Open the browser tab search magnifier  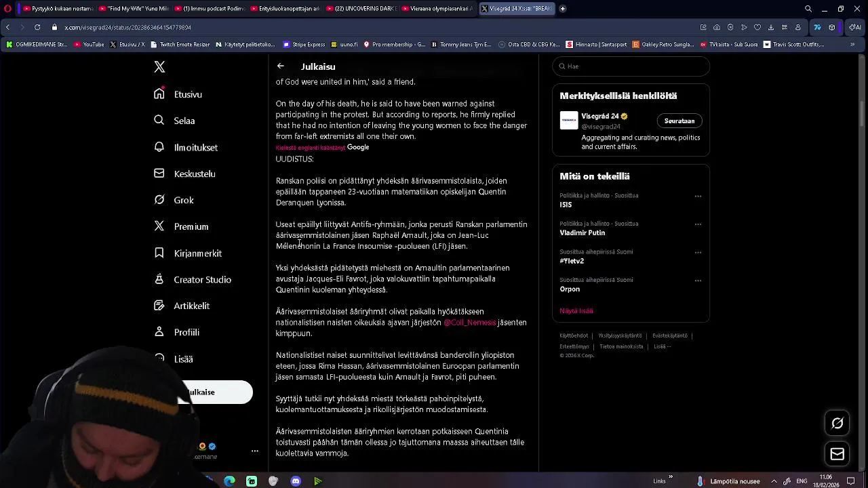coord(808,9)
